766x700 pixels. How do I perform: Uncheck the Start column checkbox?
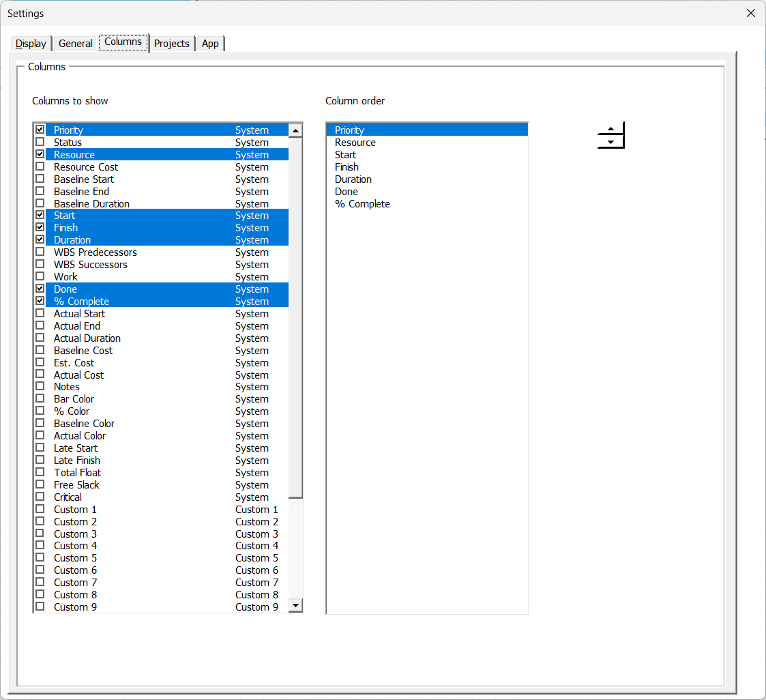(40, 215)
